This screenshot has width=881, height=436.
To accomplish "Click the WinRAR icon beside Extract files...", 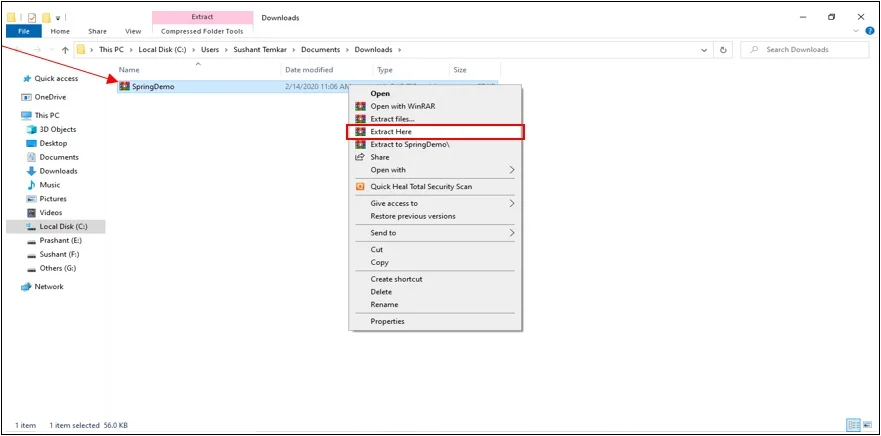I will [360, 119].
